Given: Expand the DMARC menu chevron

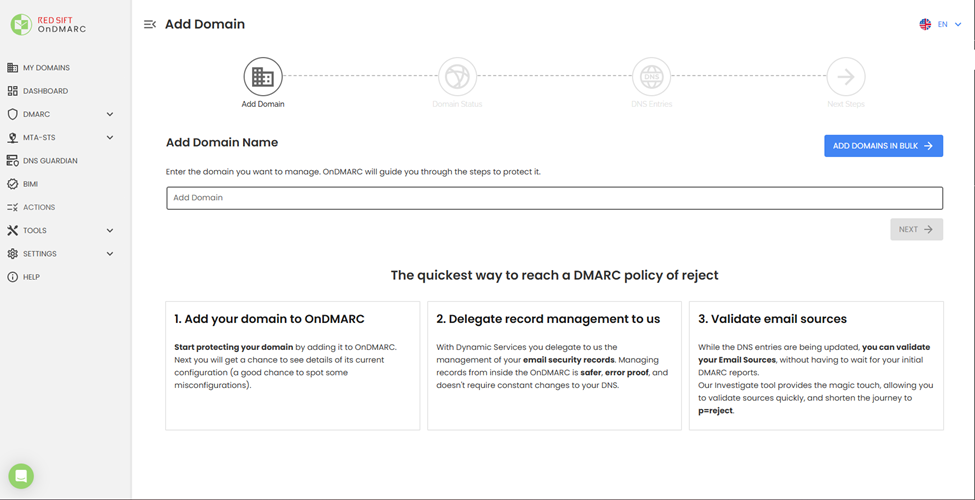Looking at the screenshot, I should pyautogui.click(x=110, y=114).
